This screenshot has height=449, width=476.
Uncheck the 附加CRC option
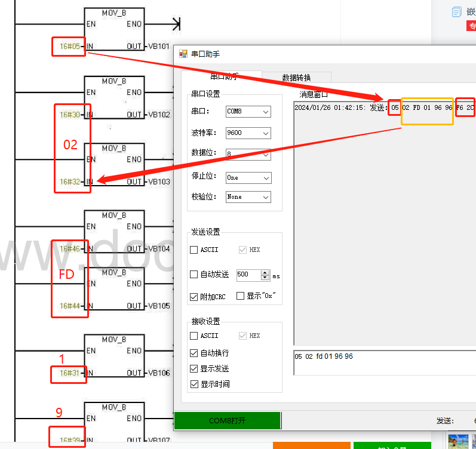pyautogui.click(x=194, y=297)
